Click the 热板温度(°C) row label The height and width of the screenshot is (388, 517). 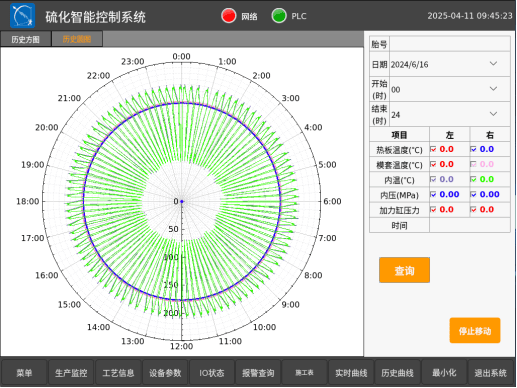(399, 150)
